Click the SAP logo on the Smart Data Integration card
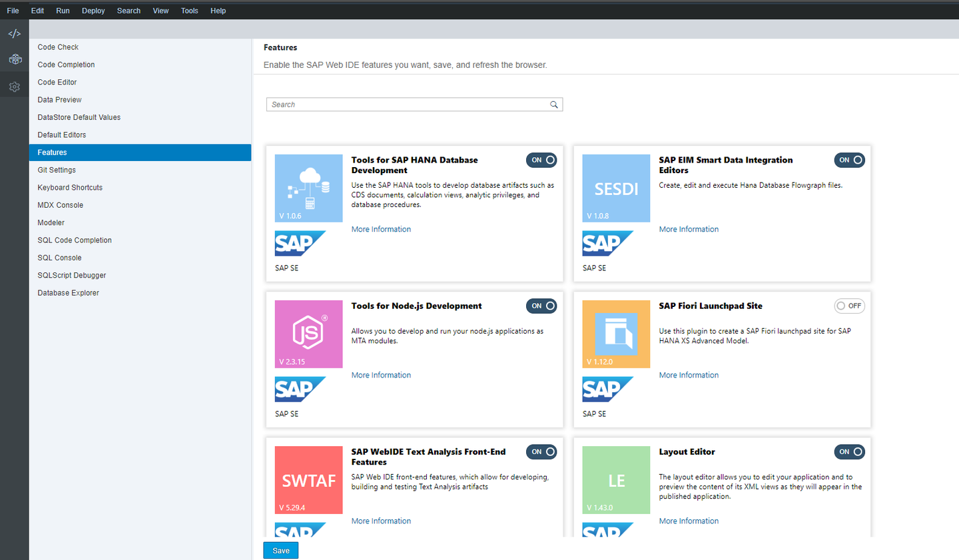The image size is (959, 560). [608, 244]
